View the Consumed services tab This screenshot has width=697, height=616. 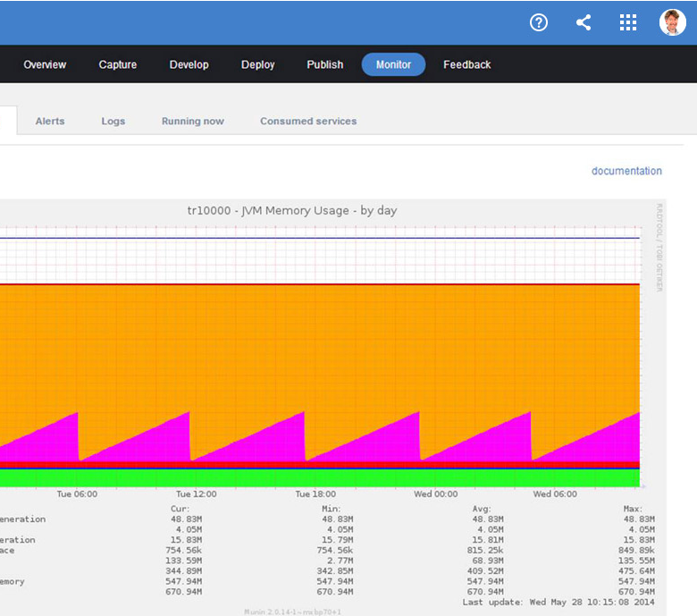[x=308, y=121]
